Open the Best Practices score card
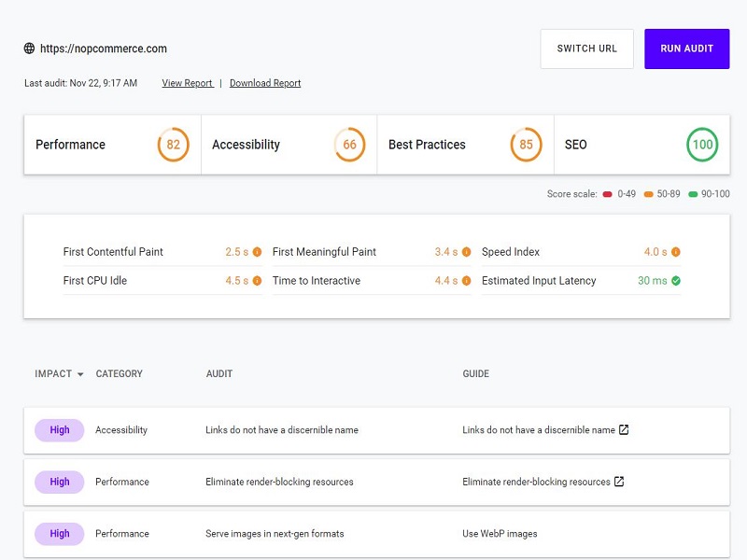 click(465, 145)
